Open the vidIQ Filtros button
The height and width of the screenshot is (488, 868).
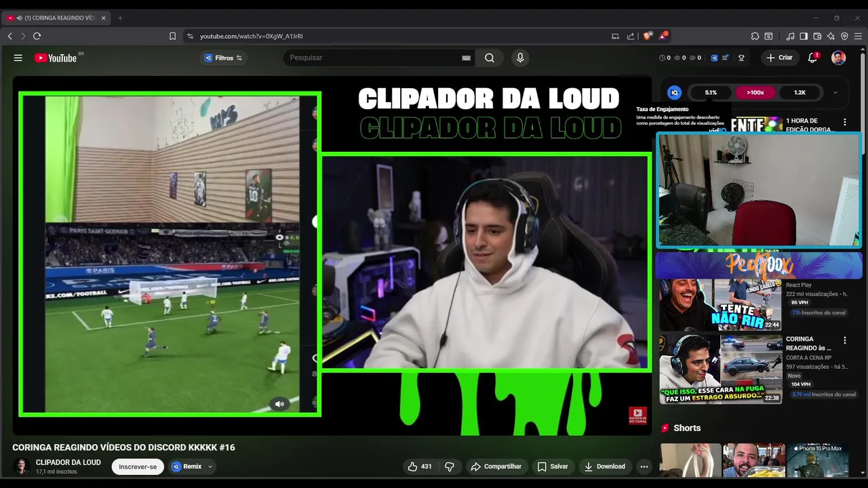(x=223, y=58)
